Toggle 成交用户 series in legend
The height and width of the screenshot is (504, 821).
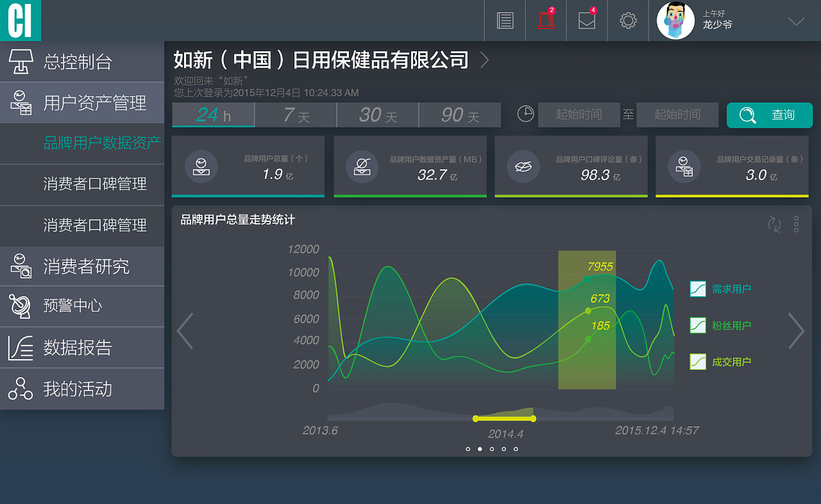(x=720, y=362)
